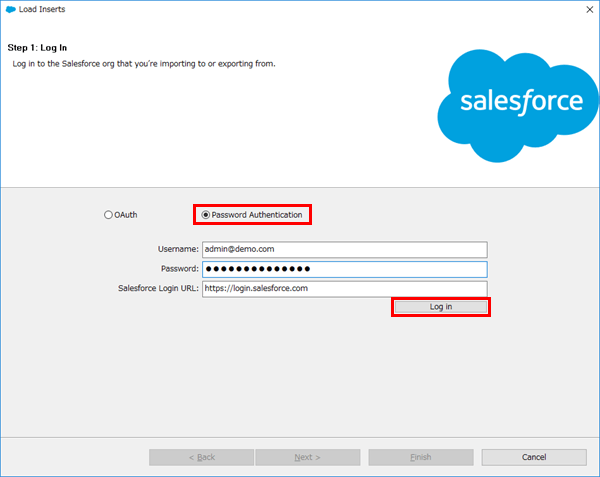Click into the Username input field
The height and width of the screenshot is (477, 600).
344,249
